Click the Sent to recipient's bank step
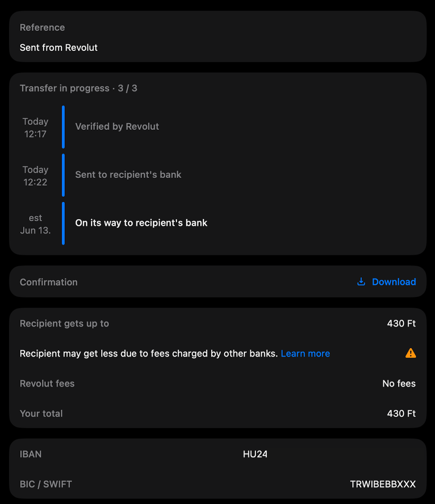The image size is (435, 504). pyautogui.click(x=128, y=174)
